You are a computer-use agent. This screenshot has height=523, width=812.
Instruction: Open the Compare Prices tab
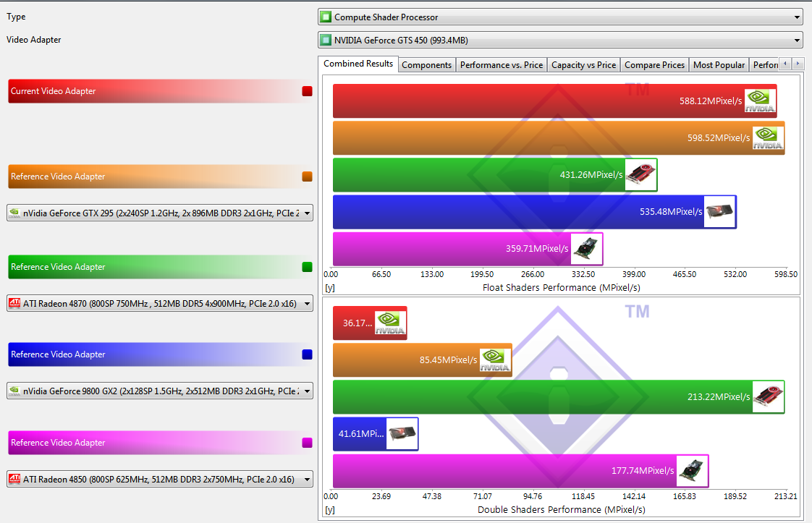(x=654, y=64)
